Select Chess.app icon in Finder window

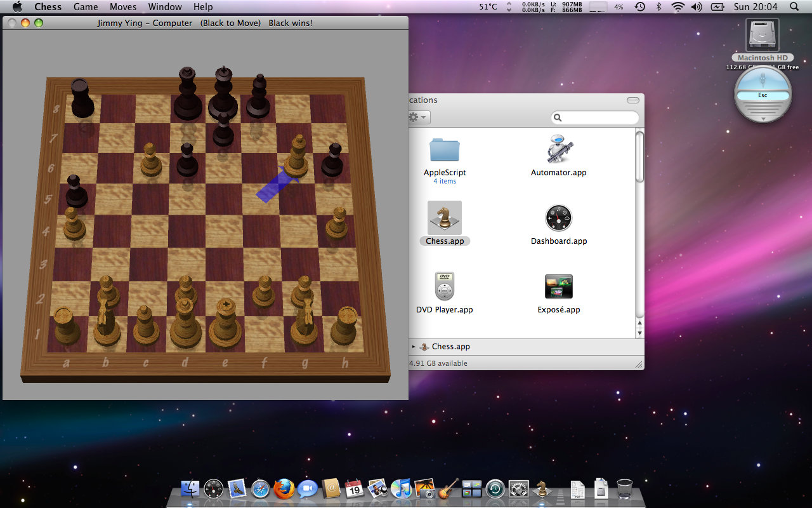click(x=444, y=218)
